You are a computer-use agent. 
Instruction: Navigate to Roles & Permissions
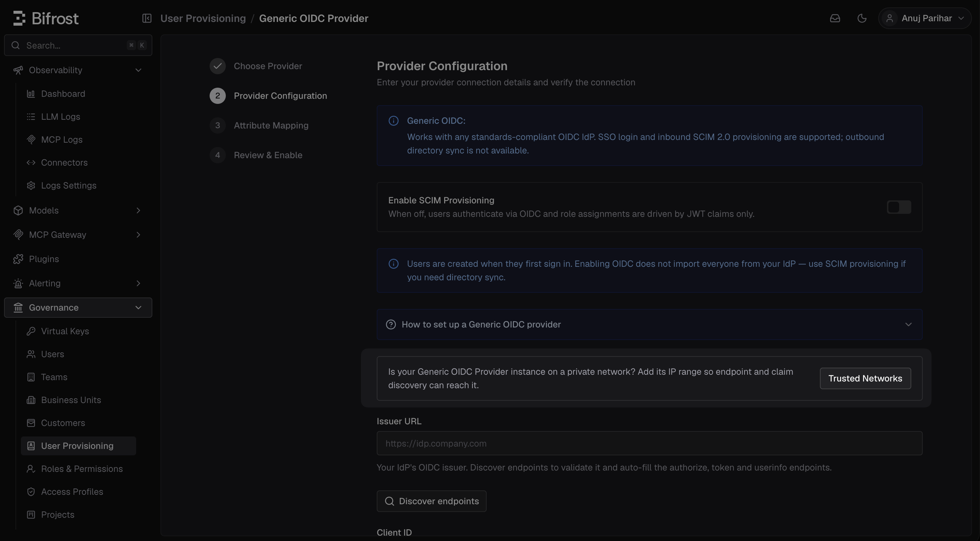tap(79, 469)
